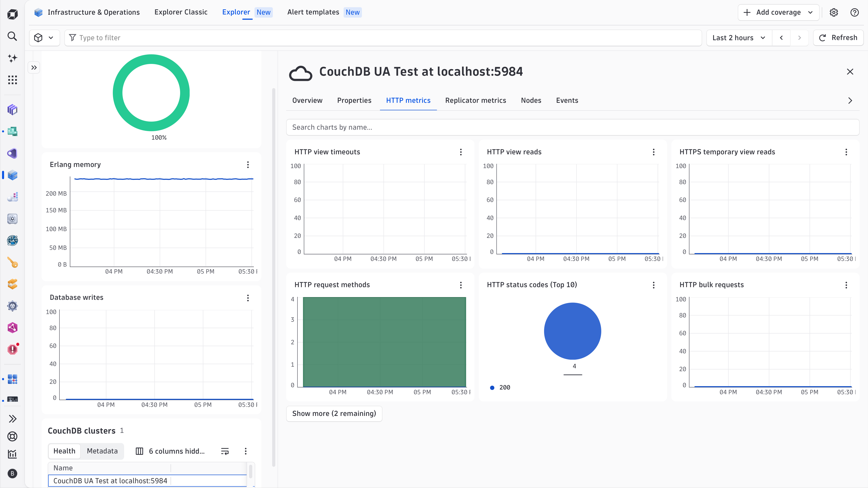Click the Refresh button
Image resolution: width=868 pixels, height=488 pixels.
[838, 38]
